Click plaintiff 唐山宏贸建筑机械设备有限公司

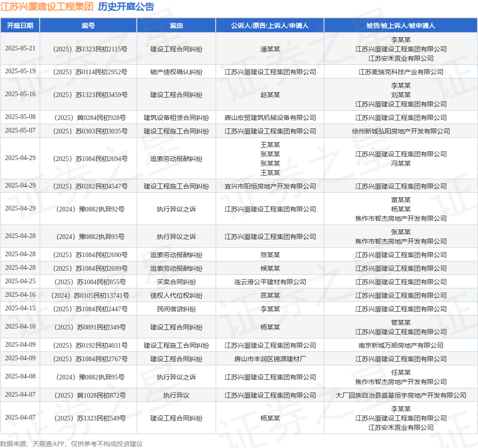[270, 118]
